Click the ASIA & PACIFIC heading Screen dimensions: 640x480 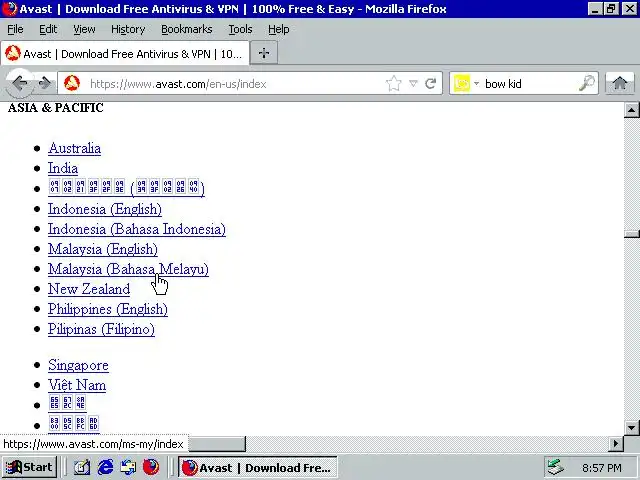[x=56, y=108]
